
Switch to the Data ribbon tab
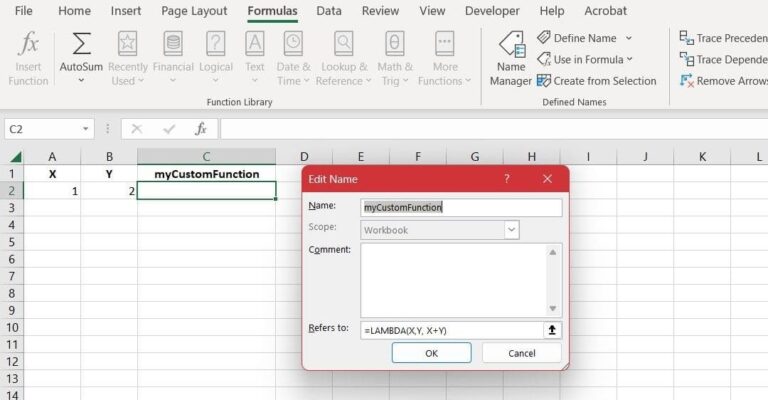328,11
